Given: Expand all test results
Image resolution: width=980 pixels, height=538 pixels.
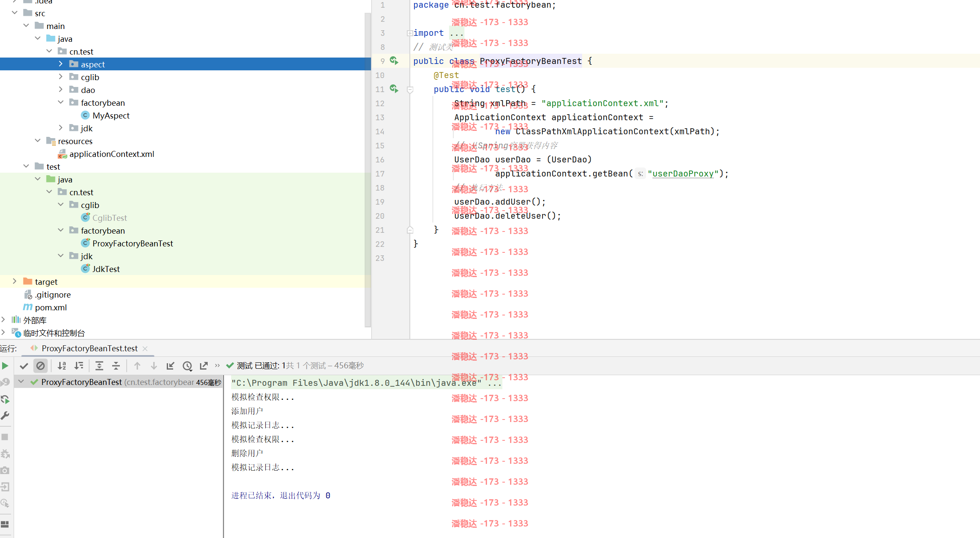Looking at the screenshot, I should tap(99, 366).
